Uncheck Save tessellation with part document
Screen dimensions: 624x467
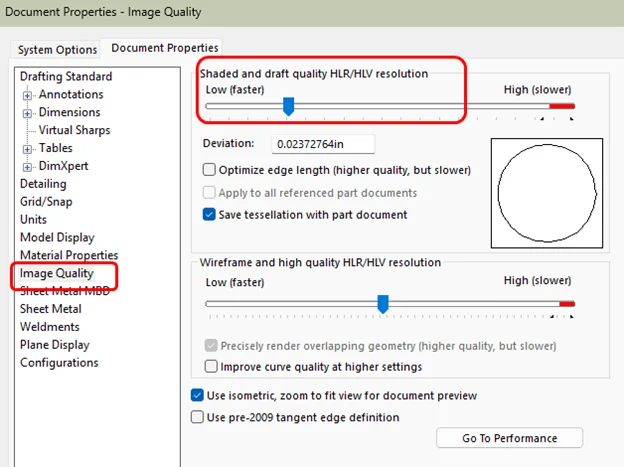coord(209,214)
